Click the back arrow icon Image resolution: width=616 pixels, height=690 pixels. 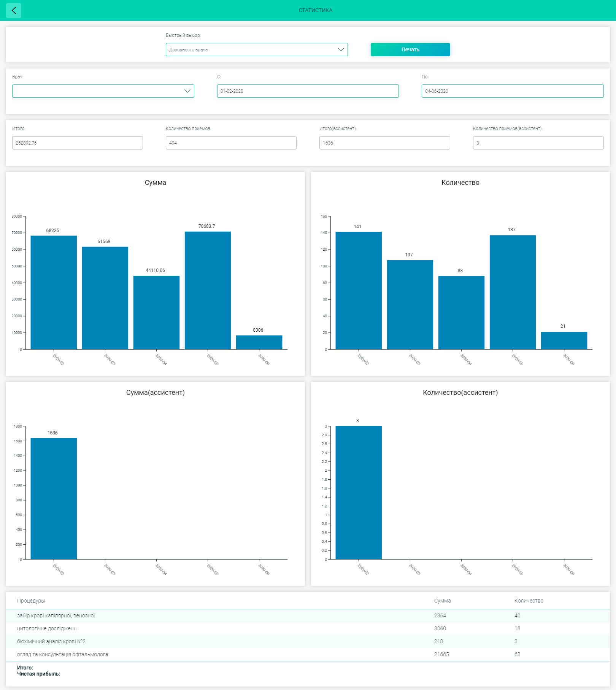[x=14, y=10]
